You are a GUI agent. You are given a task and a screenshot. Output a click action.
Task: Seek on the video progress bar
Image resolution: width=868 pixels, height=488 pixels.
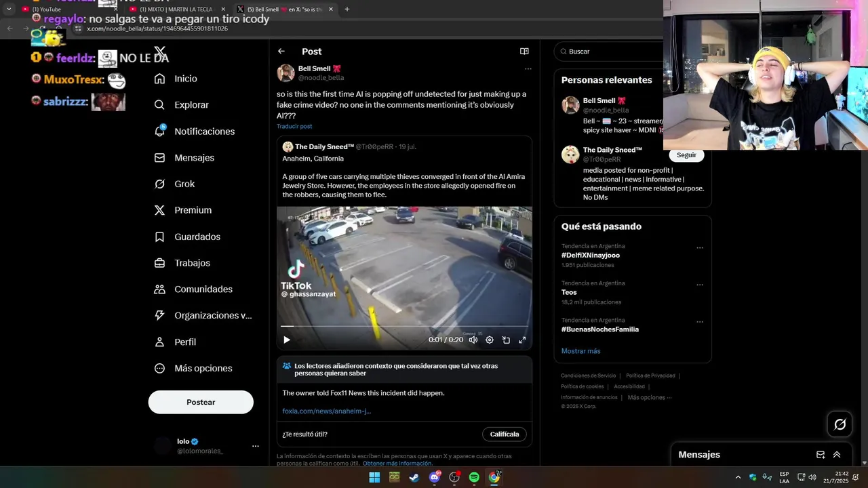click(404, 327)
